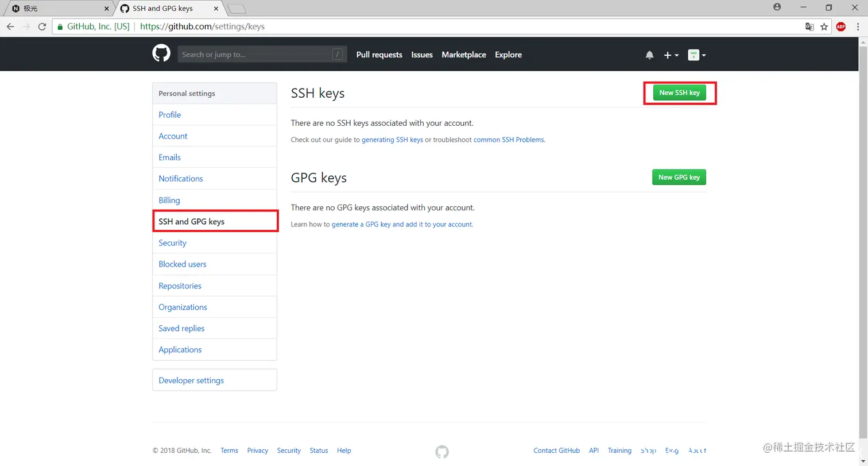This screenshot has width=868, height=466.
Task: Open Marketplace in header
Action: [464, 55]
